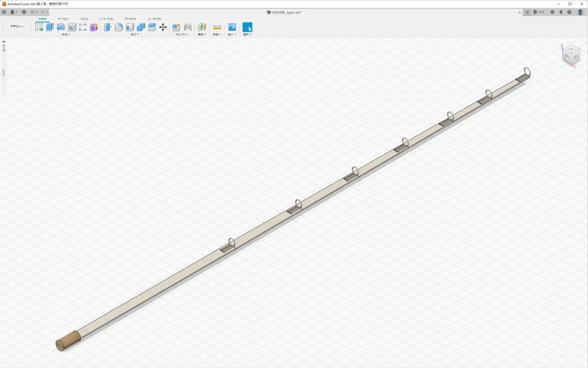Open the デザイン workspace dropdown
This screenshot has width=588, height=368.
(x=17, y=26)
